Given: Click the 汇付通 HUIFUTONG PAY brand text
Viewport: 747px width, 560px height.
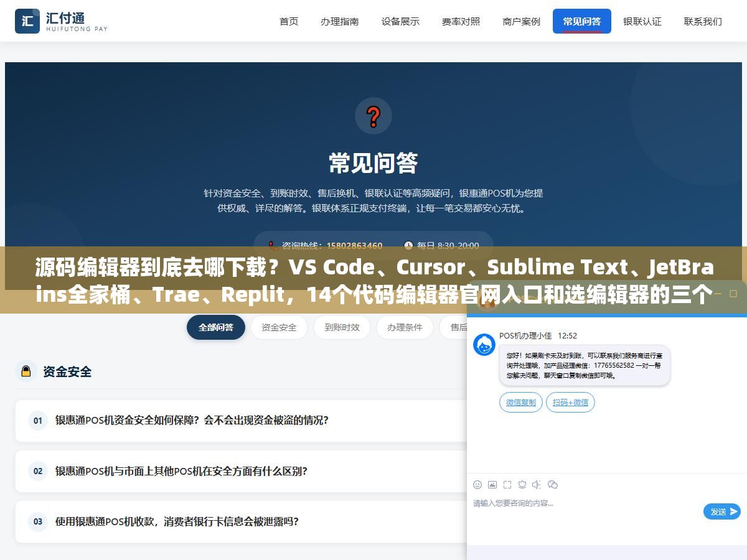Looking at the screenshot, I should (x=77, y=22).
